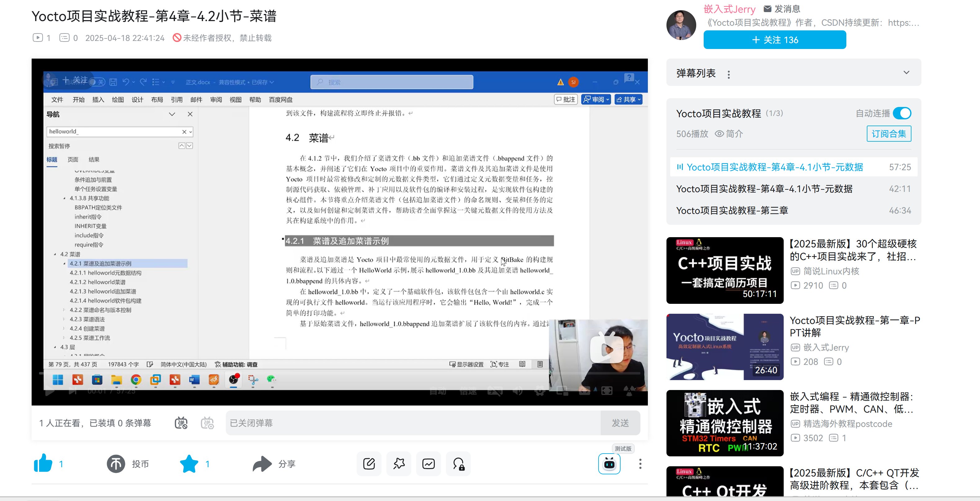Viewport: 980px width, 501px height.
Task: Toggle danmaku display on
Action: click(181, 423)
